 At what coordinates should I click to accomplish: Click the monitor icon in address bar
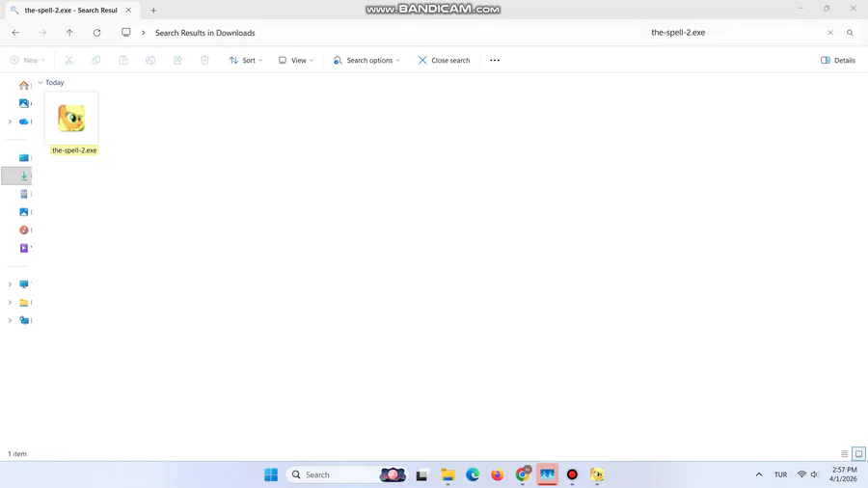(x=126, y=33)
